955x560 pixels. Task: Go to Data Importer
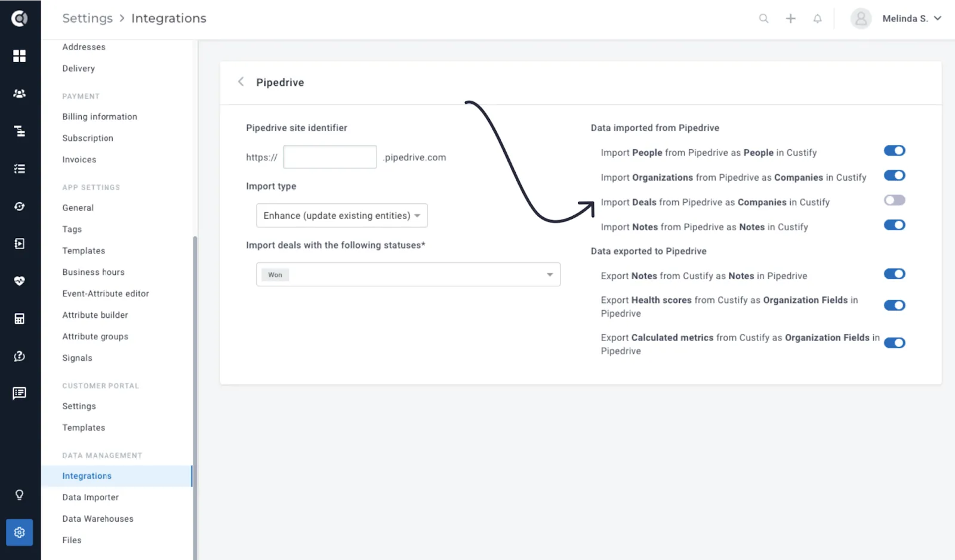91,497
